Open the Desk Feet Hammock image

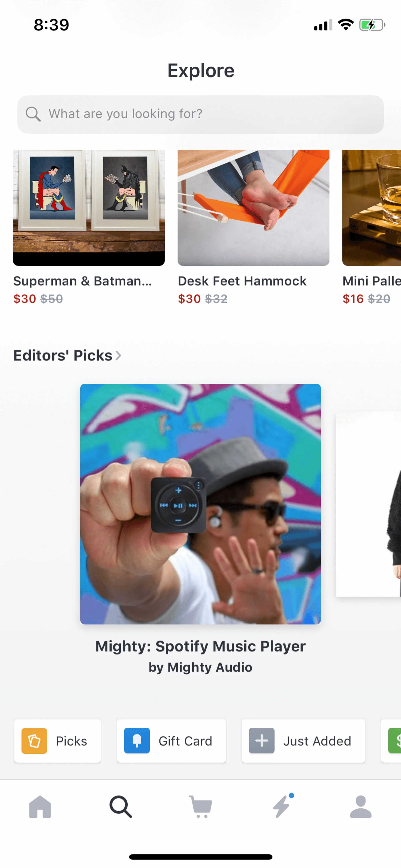point(253,208)
